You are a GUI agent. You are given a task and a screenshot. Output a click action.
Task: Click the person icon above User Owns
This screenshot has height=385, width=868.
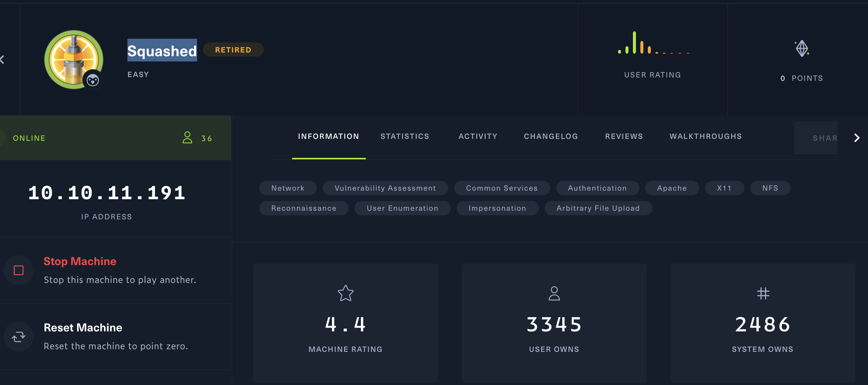tap(554, 293)
